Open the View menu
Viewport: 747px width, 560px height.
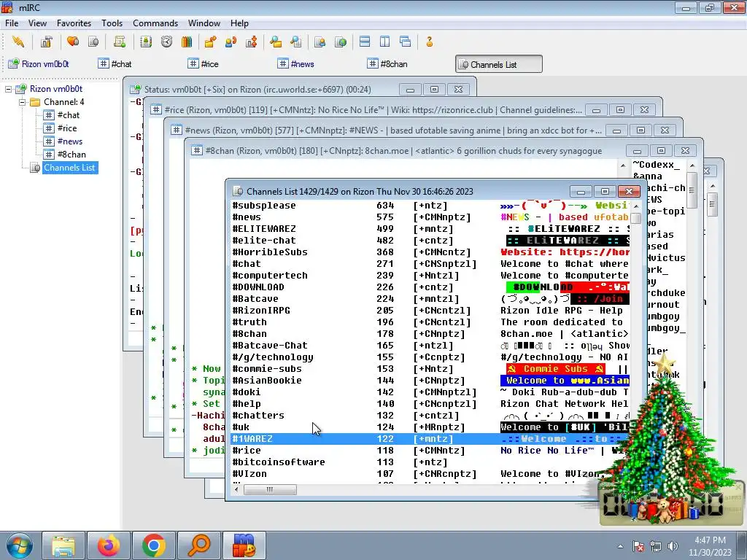click(x=37, y=23)
